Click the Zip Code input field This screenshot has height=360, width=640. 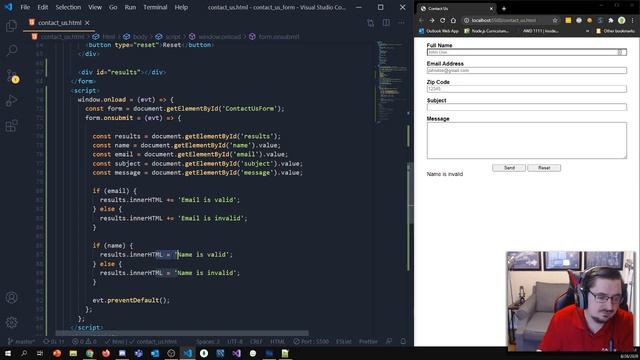[527, 89]
